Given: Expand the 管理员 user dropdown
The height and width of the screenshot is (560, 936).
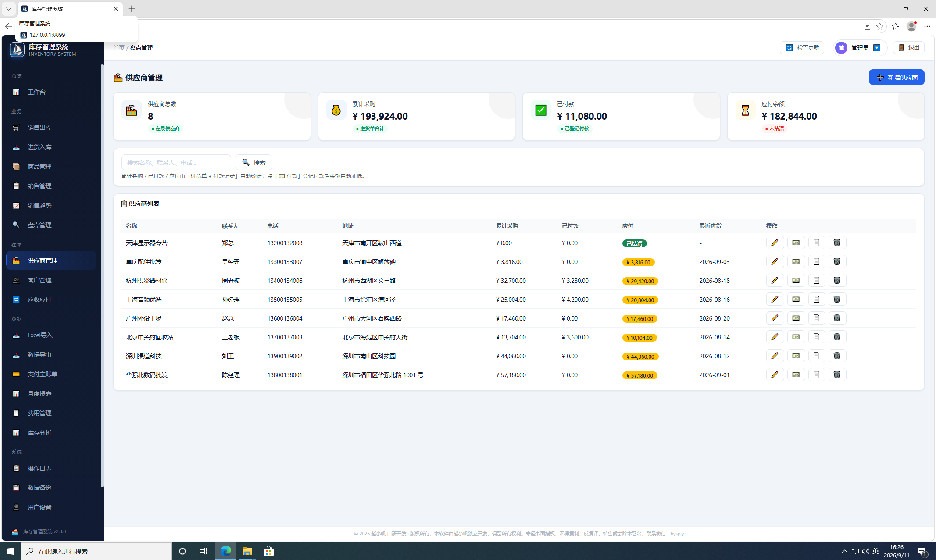Looking at the screenshot, I should tap(860, 48).
